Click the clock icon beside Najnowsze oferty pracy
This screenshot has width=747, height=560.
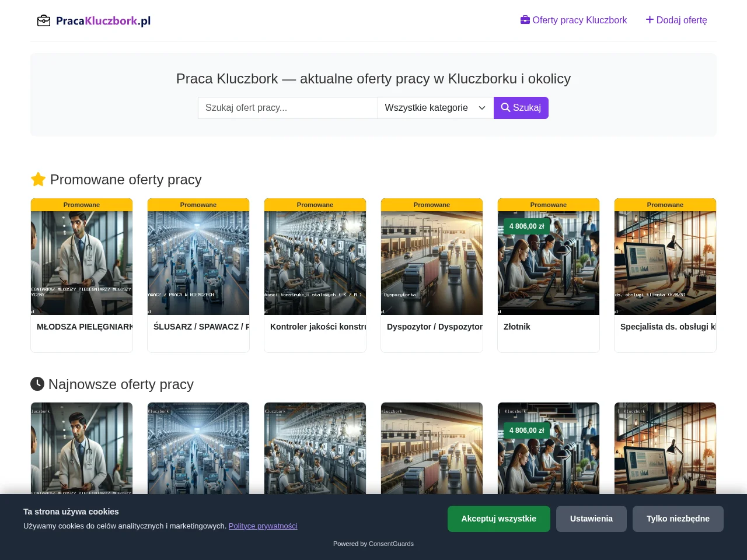[x=37, y=384]
